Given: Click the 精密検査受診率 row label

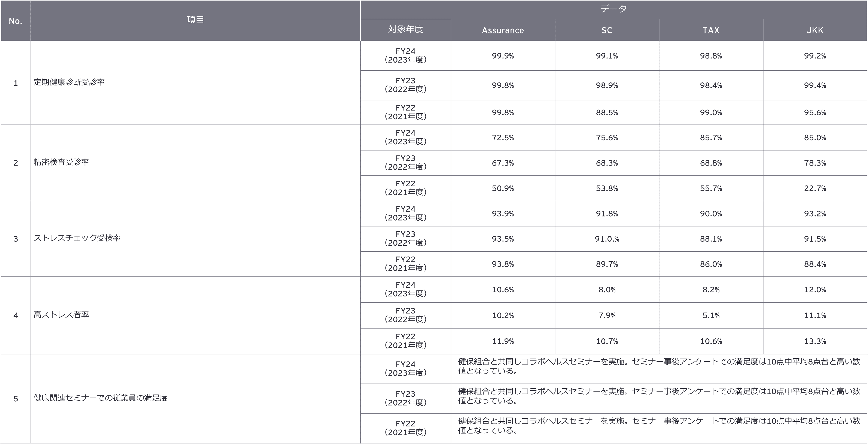Looking at the screenshot, I should pyautogui.click(x=61, y=162).
